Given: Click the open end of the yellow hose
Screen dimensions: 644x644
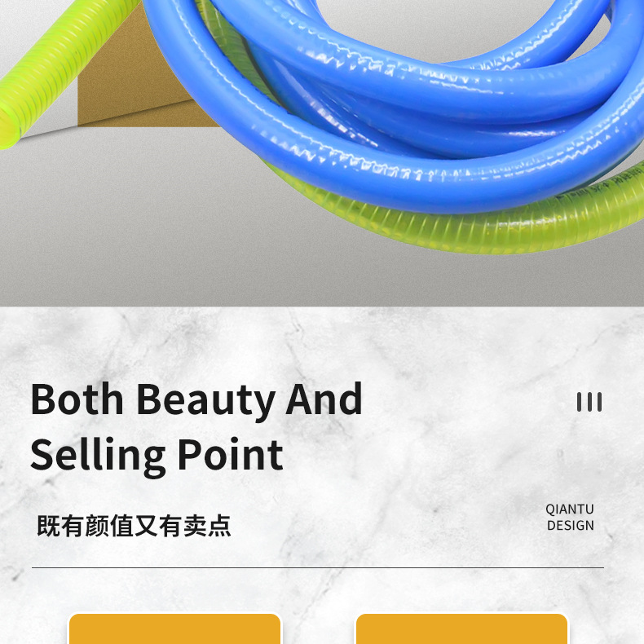Looking at the screenshot, I should 7,130.
